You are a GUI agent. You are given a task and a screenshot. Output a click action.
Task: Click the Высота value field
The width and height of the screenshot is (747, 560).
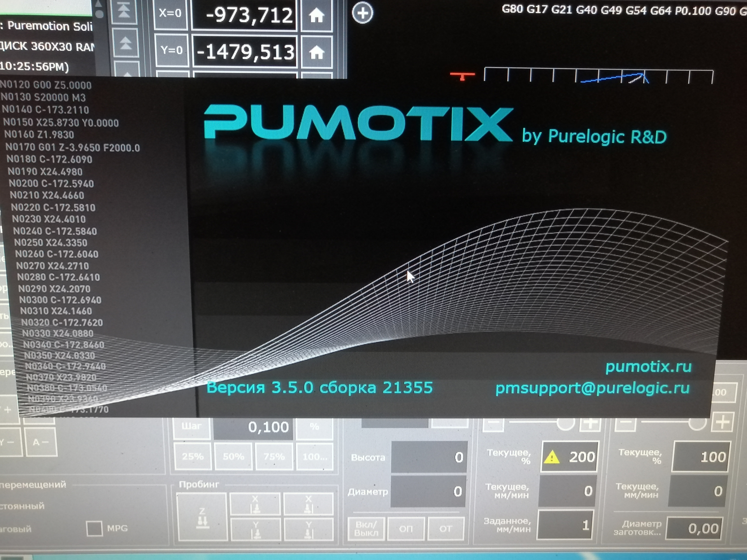pyautogui.click(x=429, y=457)
